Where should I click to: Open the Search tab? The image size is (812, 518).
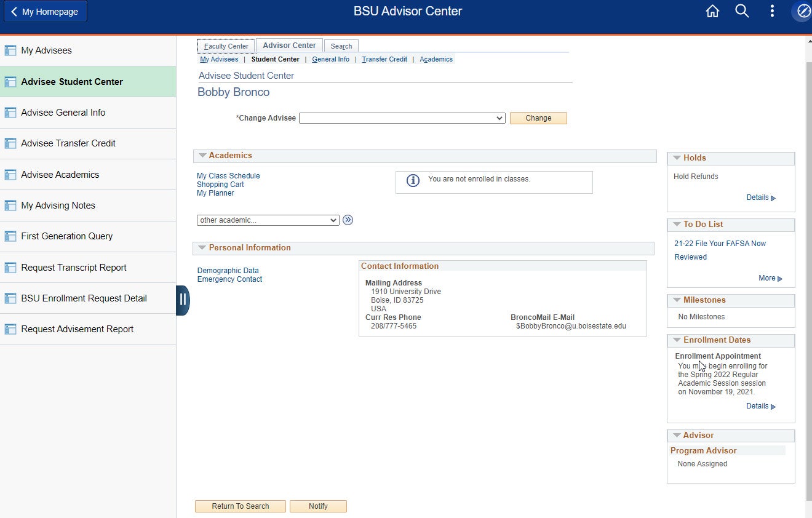click(x=341, y=46)
